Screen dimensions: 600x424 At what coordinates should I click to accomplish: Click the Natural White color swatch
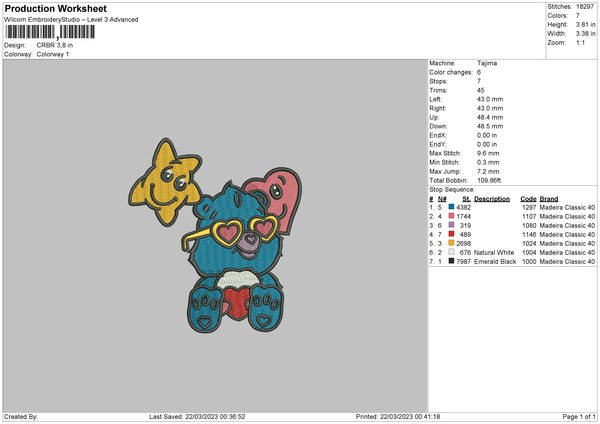click(451, 252)
